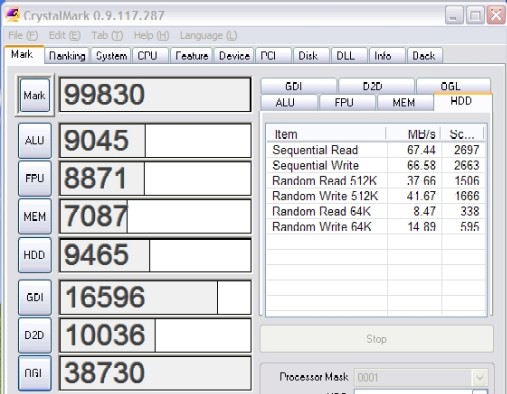Sort by the MB/s column header
The width and height of the screenshot is (507, 394).
click(413, 134)
